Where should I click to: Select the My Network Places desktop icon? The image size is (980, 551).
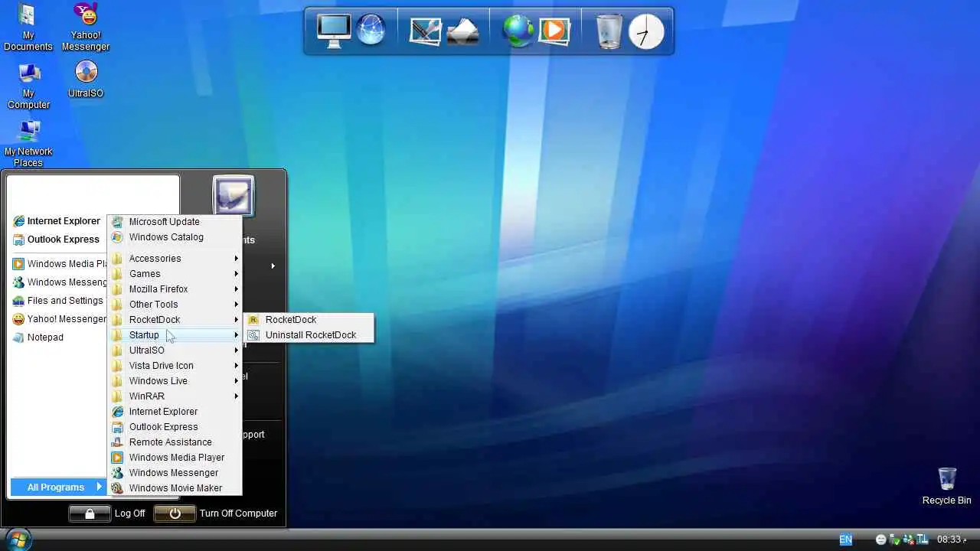pyautogui.click(x=28, y=144)
